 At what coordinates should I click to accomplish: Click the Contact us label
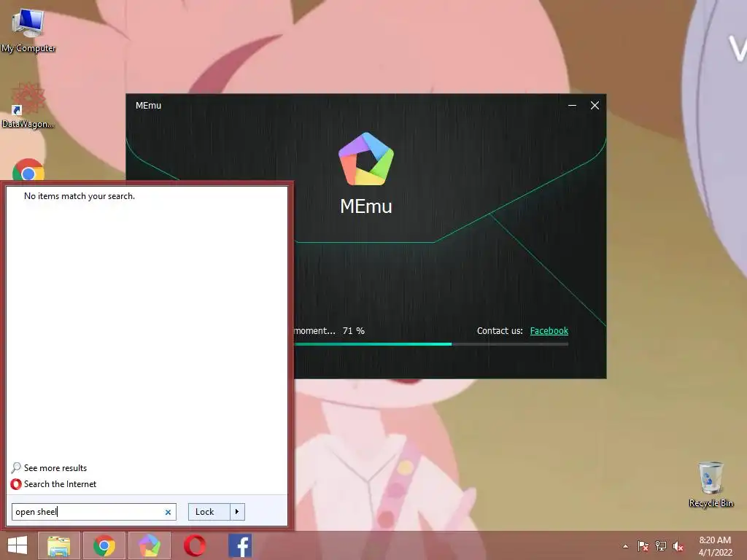(x=500, y=331)
